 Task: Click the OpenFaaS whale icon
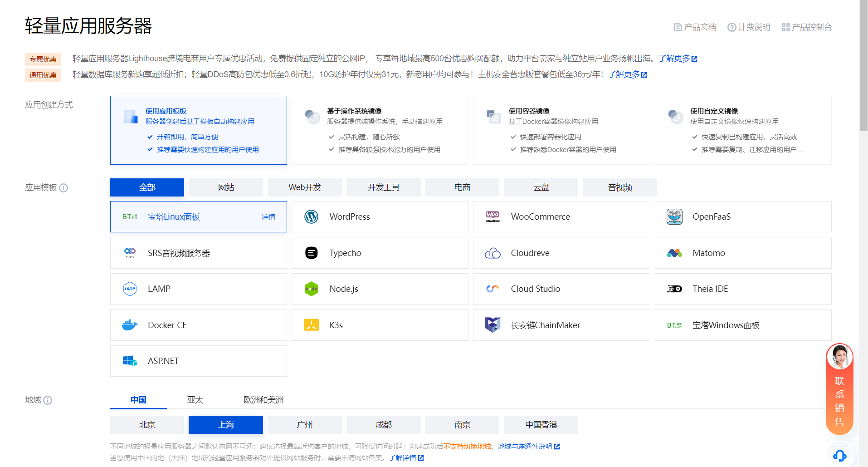click(x=674, y=217)
